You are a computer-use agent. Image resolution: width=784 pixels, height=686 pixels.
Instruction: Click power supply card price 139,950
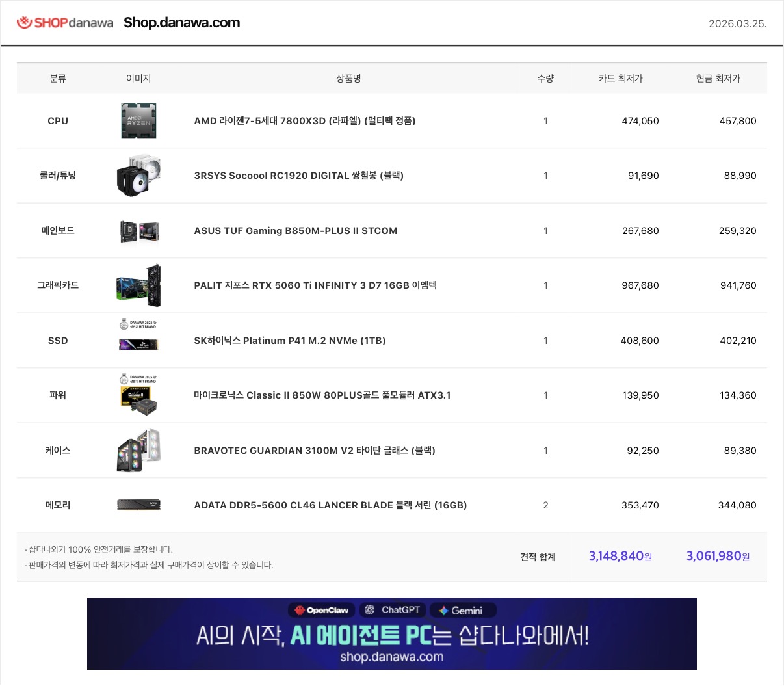coord(641,395)
